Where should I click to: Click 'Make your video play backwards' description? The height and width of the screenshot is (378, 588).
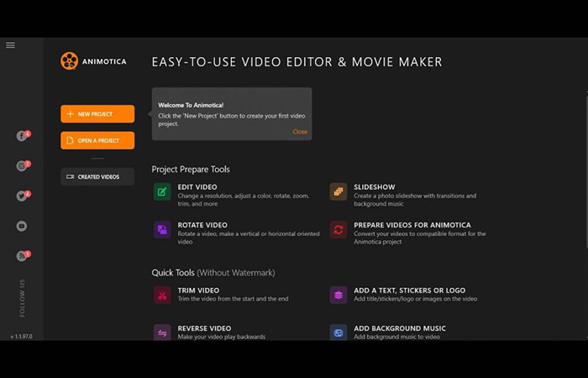coord(222,337)
